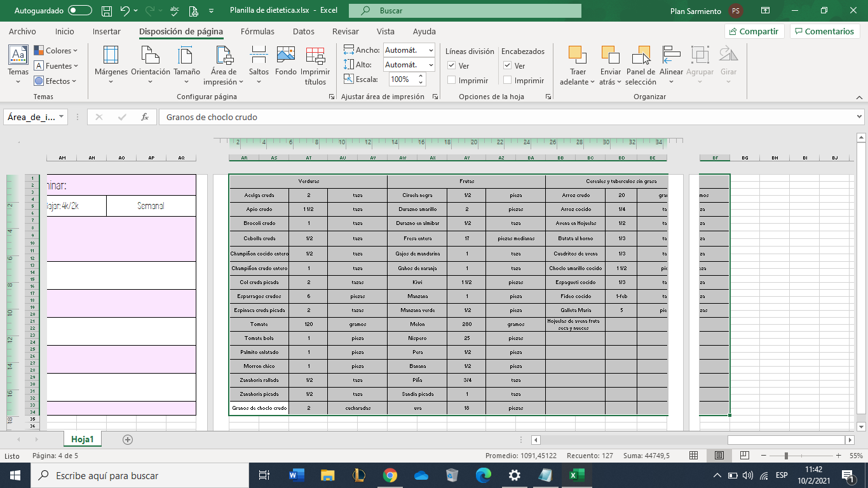Open the Efectos theme dropdown
The width and height of the screenshot is (868, 488).
click(x=55, y=81)
